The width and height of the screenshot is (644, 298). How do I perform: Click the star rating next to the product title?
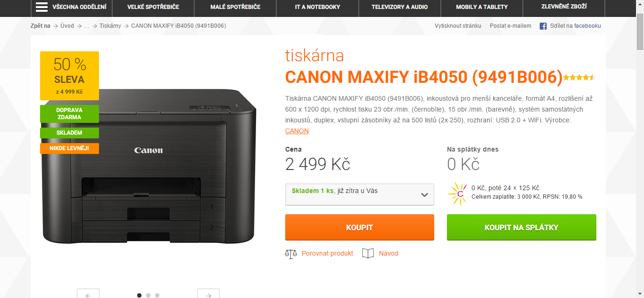(x=579, y=77)
